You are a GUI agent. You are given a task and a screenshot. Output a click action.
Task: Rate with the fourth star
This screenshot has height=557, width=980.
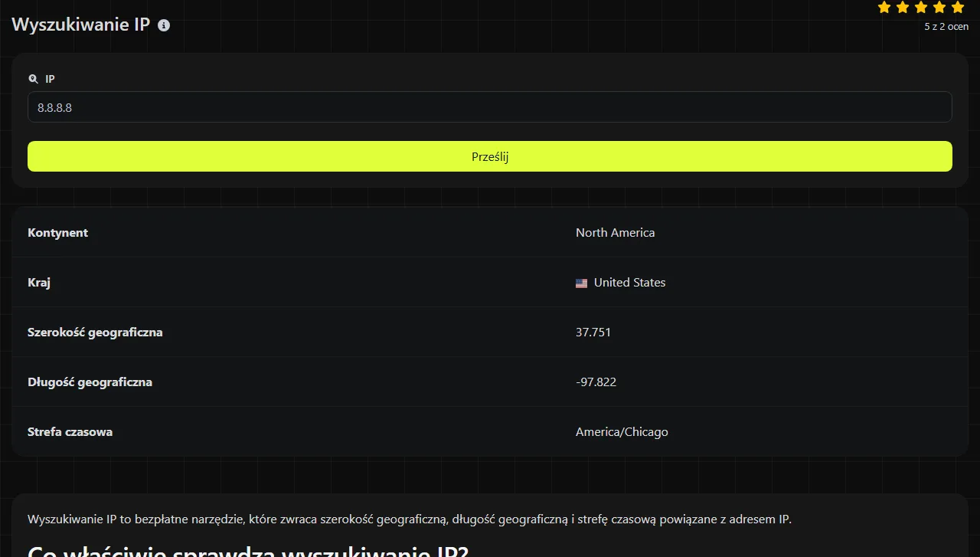[939, 8]
